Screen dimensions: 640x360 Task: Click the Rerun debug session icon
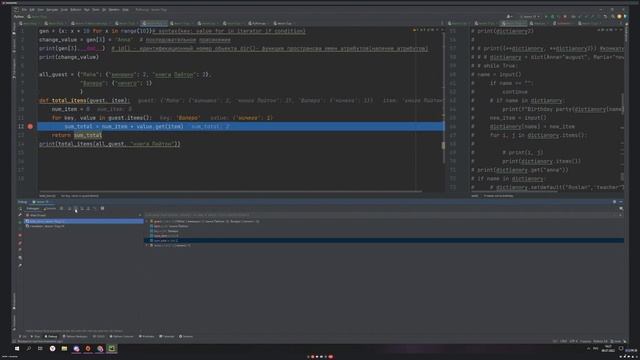[20, 209]
